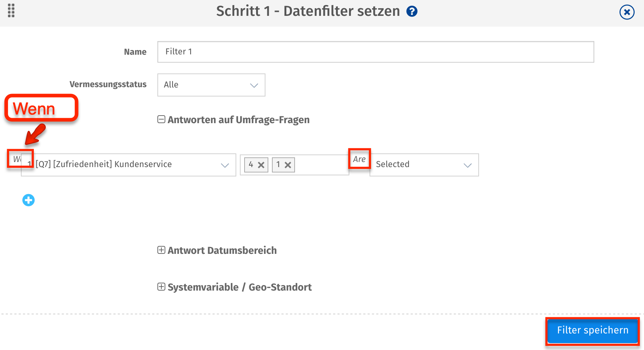Click the "1" answer tag label

click(278, 165)
